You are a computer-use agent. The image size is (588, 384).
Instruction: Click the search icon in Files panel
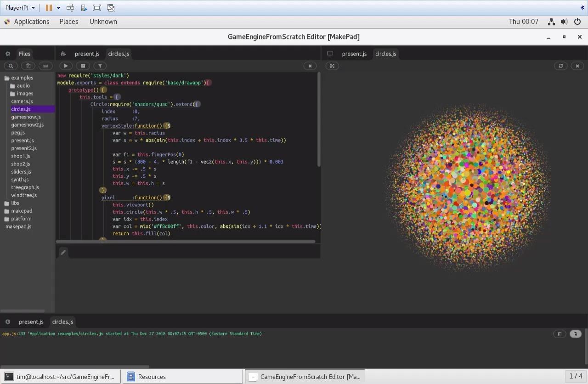pos(11,66)
